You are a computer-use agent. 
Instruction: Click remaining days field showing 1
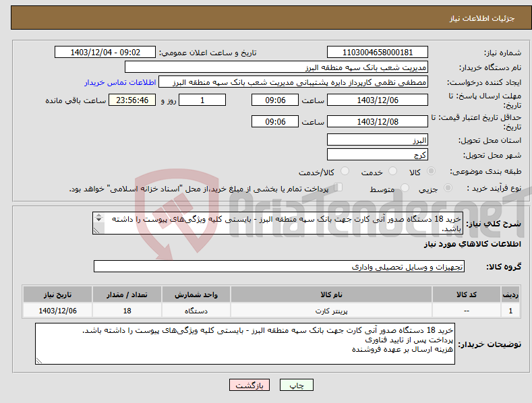click(202, 100)
